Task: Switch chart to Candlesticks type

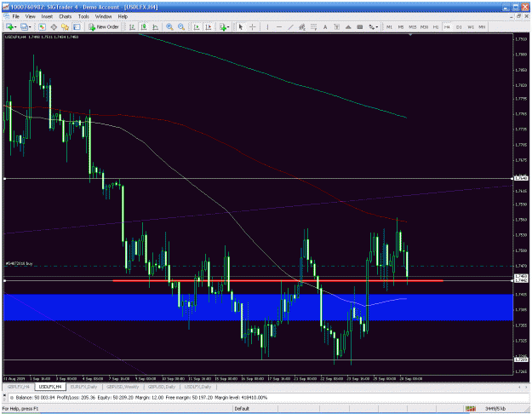Action: click(144, 26)
